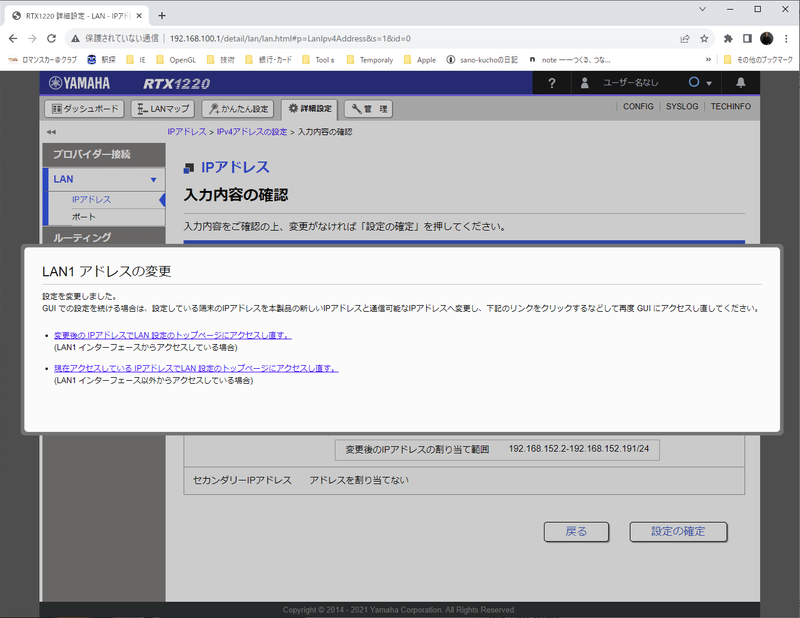This screenshot has width=800, height=618.
Task: Click the user silhouette icon
Action: click(x=585, y=83)
